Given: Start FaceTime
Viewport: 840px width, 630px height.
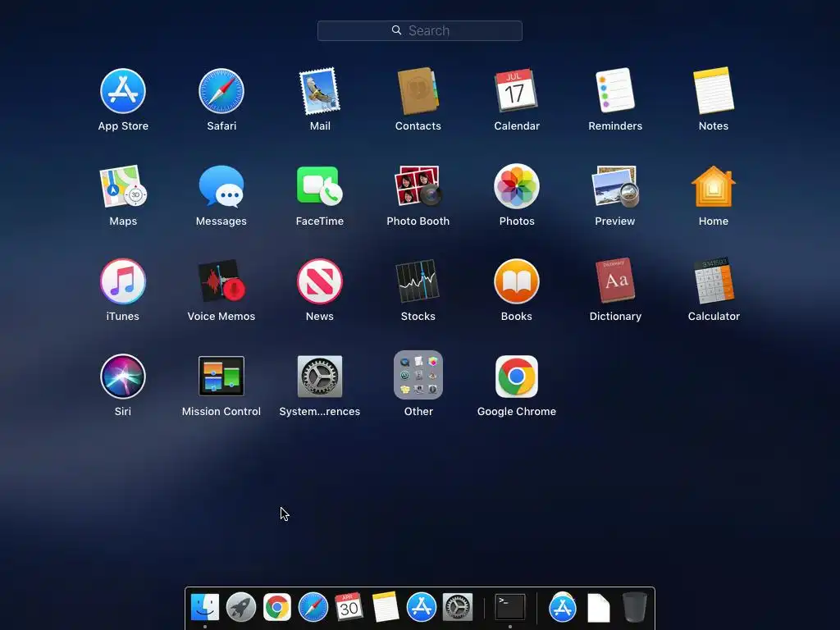Looking at the screenshot, I should [320, 185].
